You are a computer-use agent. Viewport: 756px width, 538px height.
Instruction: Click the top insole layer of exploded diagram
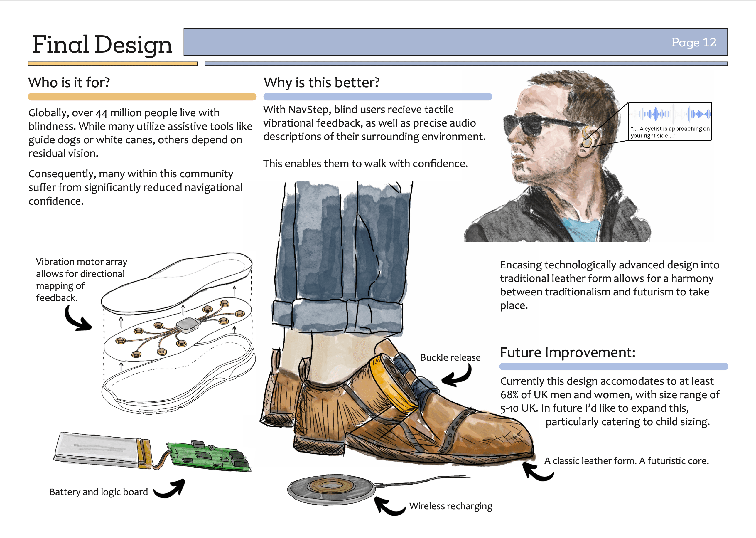177,283
